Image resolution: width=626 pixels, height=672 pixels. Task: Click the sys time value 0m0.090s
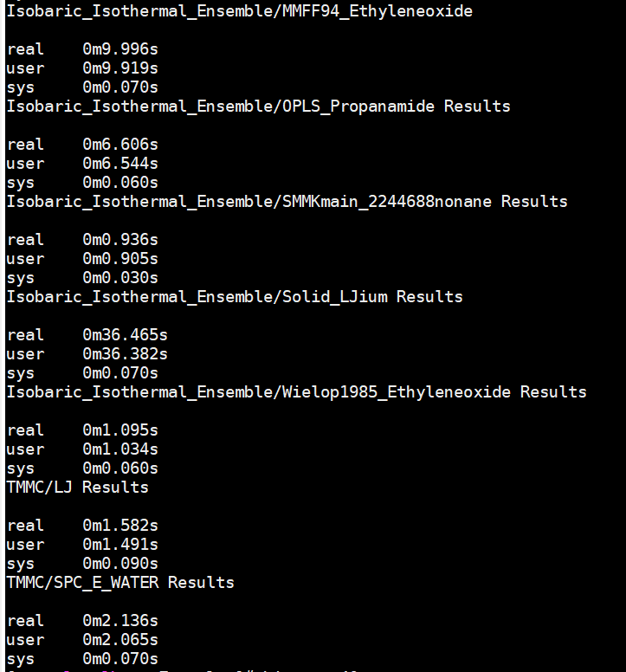(x=120, y=564)
